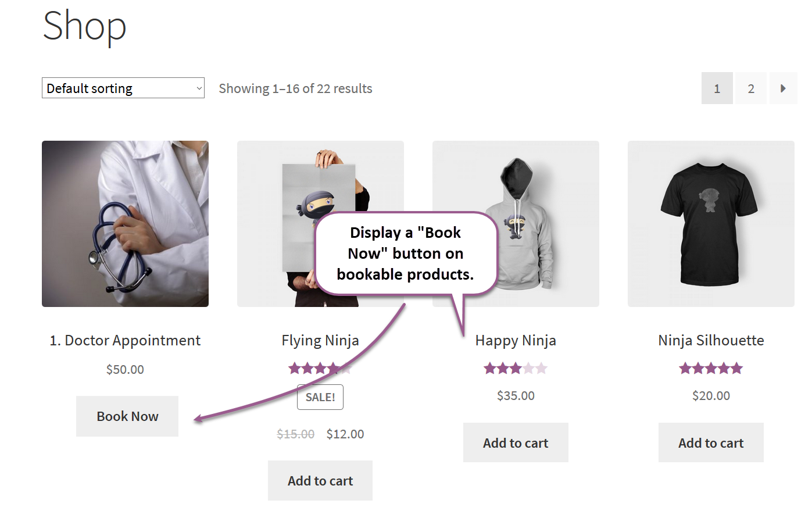Open the Ninja Silhouette product page
Screen dimensions: 812x507
pos(710,340)
